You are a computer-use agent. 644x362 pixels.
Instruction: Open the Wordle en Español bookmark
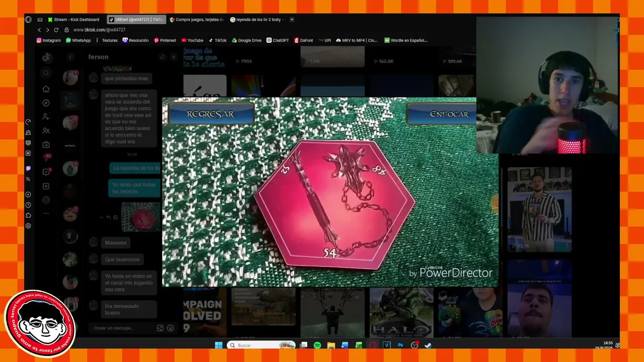[406, 40]
